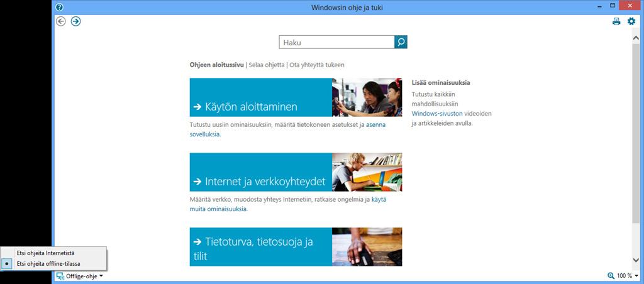Open the 100 % zoom level dropdown arrow

(x=636, y=276)
